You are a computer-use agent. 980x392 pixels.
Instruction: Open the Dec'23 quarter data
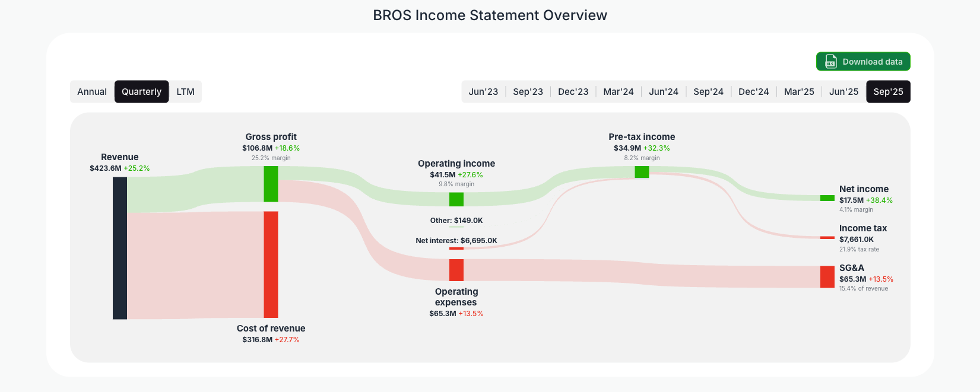573,91
